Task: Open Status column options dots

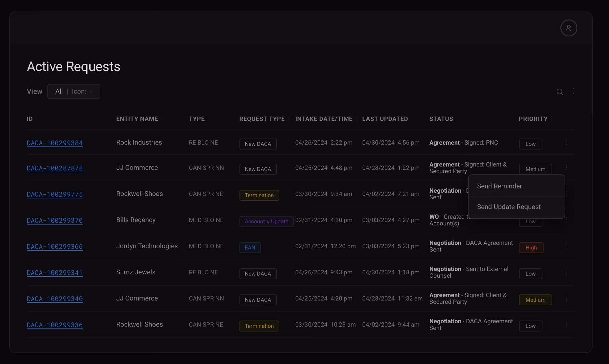Action: [457, 118]
